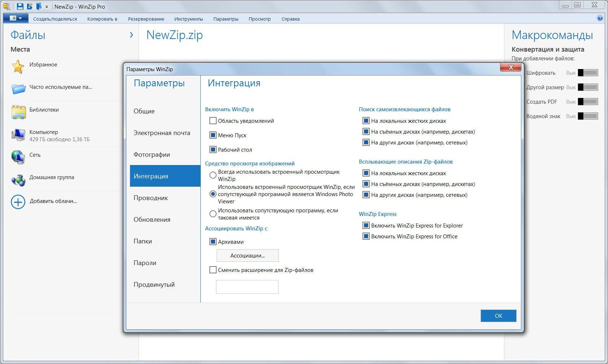This screenshot has width=608, height=364.
Task: Click '429 ГБ свободно 1,36 ТБ' text
Action: click(x=60, y=139)
